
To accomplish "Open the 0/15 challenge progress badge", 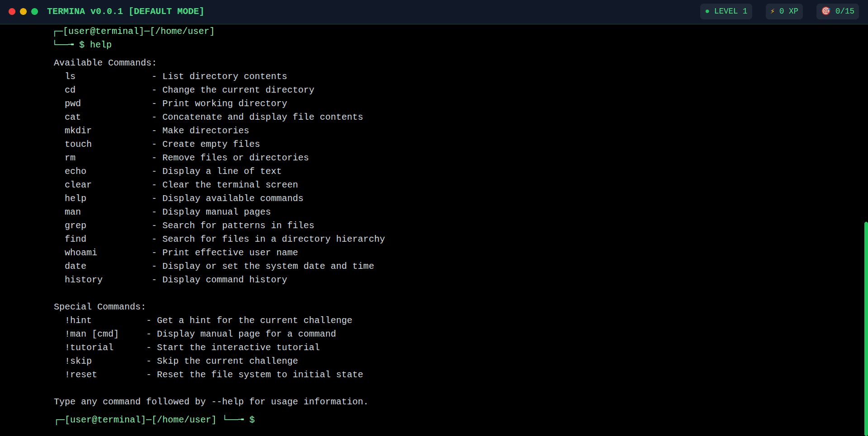I will (x=837, y=11).
